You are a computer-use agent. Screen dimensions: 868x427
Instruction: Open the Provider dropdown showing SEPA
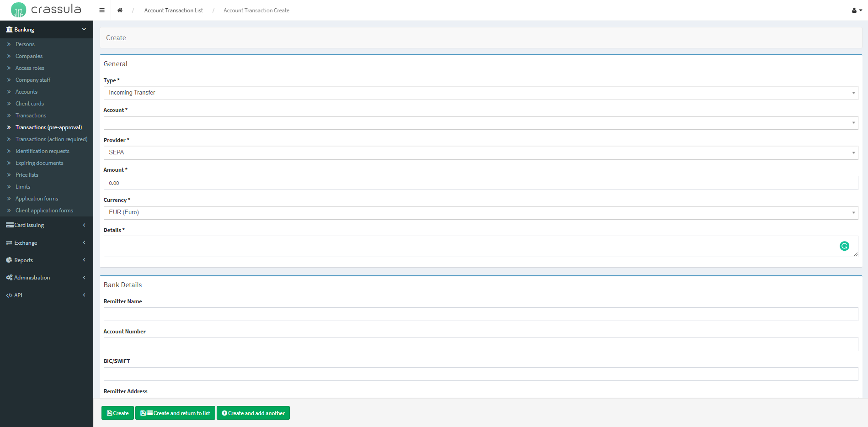[x=480, y=153]
